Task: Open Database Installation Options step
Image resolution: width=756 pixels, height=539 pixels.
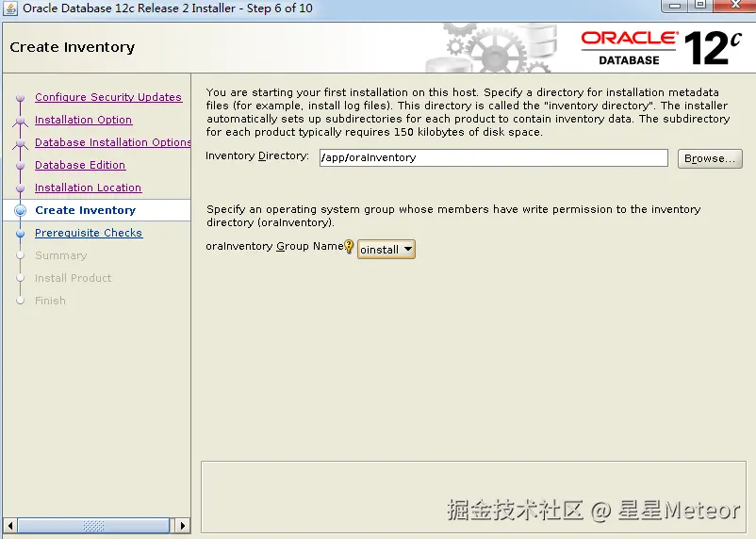Action: coord(113,142)
